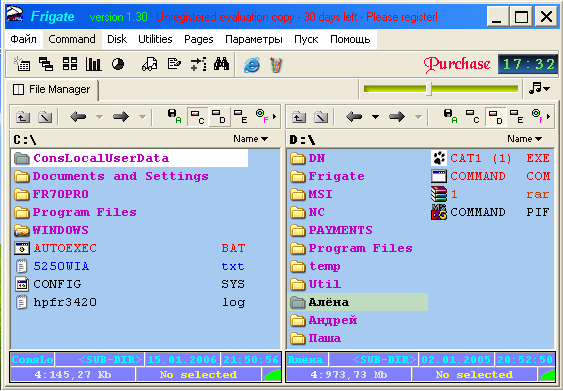Toggle drive C button in right panel
The height and width of the screenshot is (391, 563).
tap(473, 117)
